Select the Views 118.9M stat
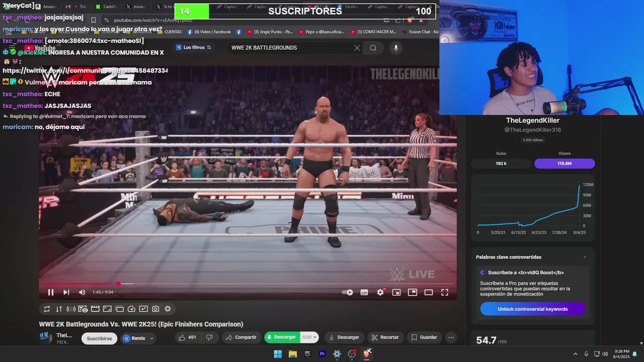 565,163
